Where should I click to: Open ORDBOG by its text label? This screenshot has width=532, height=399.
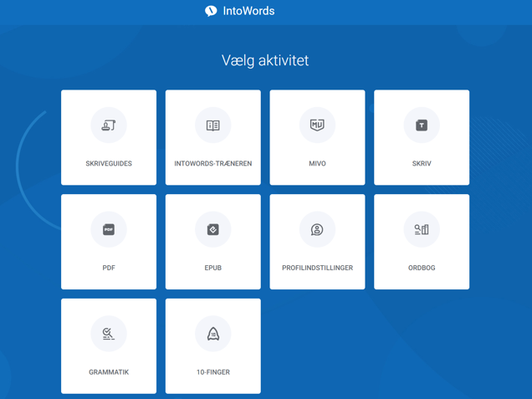pos(422,269)
